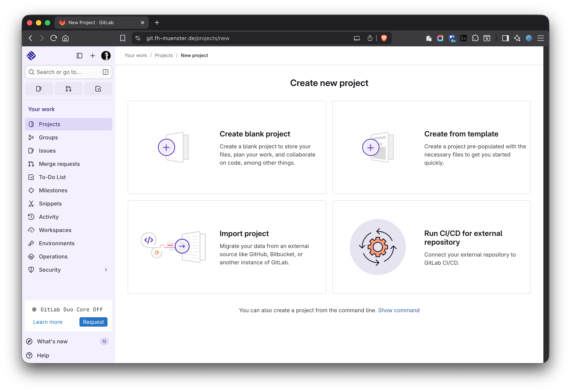The width and height of the screenshot is (571, 392).
Task: Click the Request button for GitLab Duo
Action: pyautogui.click(x=93, y=322)
